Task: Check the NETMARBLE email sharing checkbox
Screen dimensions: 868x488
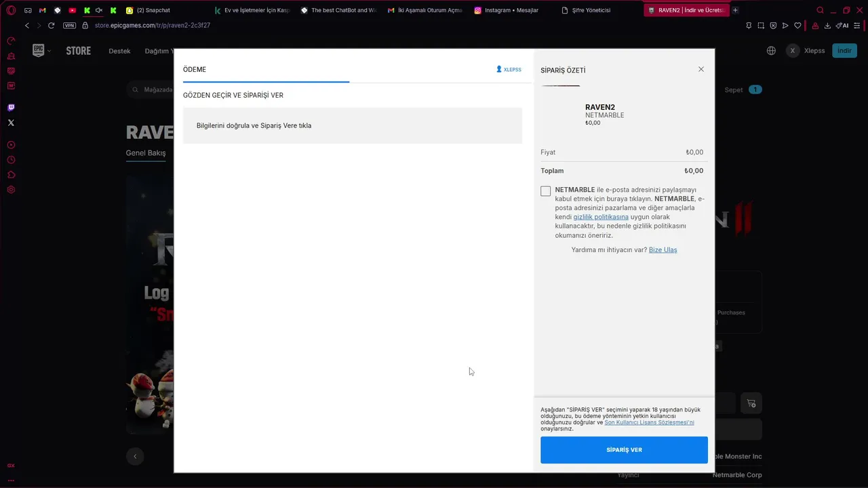Action: (x=546, y=191)
